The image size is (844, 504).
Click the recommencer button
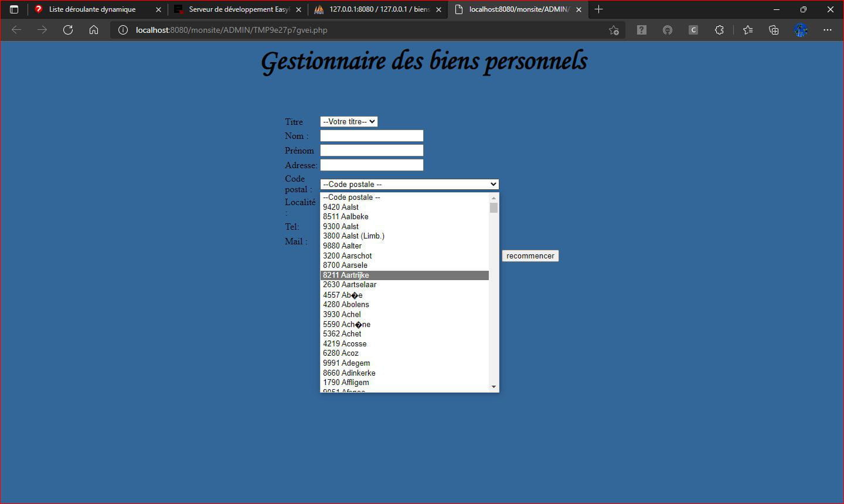pos(530,256)
